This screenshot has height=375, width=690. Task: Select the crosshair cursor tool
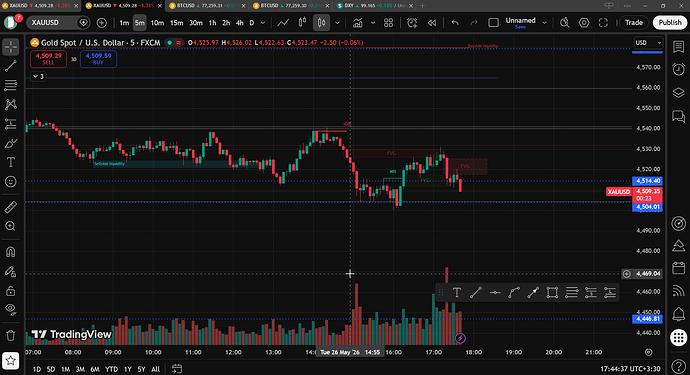tap(11, 47)
